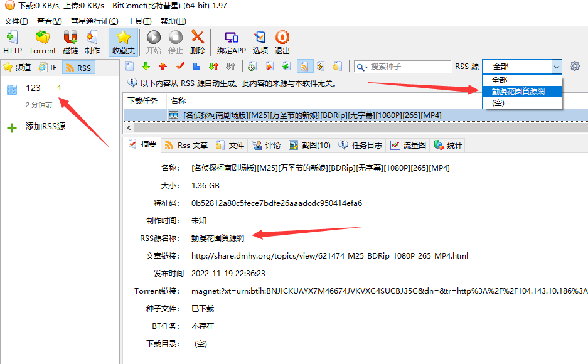588x364 pixels.
Task: Click the red 删除 delete icon
Action: [x=198, y=42]
